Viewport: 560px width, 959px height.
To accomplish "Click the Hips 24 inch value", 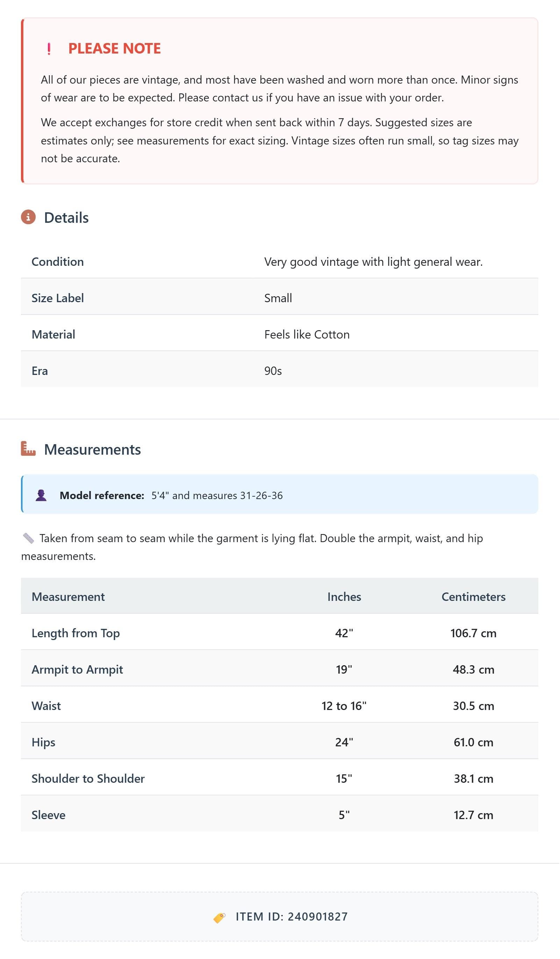I will point(344,742).
